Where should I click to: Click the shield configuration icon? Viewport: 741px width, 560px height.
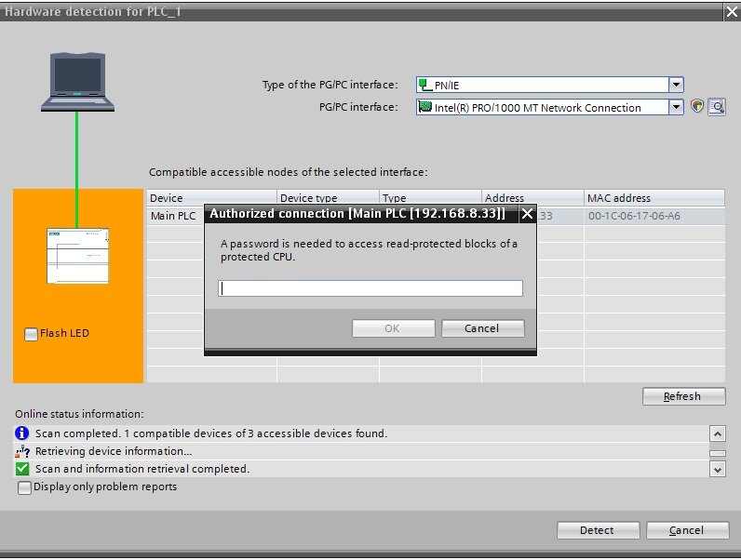(x=696, y=106)
